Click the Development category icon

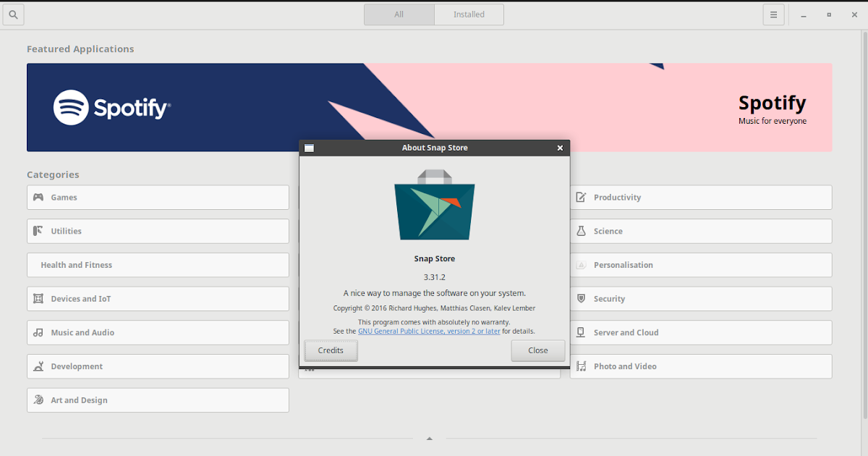38,366
